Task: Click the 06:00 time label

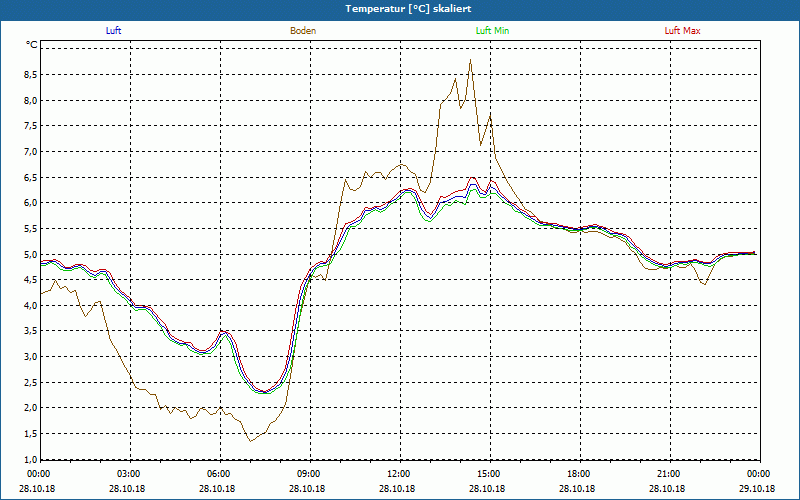Action: tap(219, 474)
